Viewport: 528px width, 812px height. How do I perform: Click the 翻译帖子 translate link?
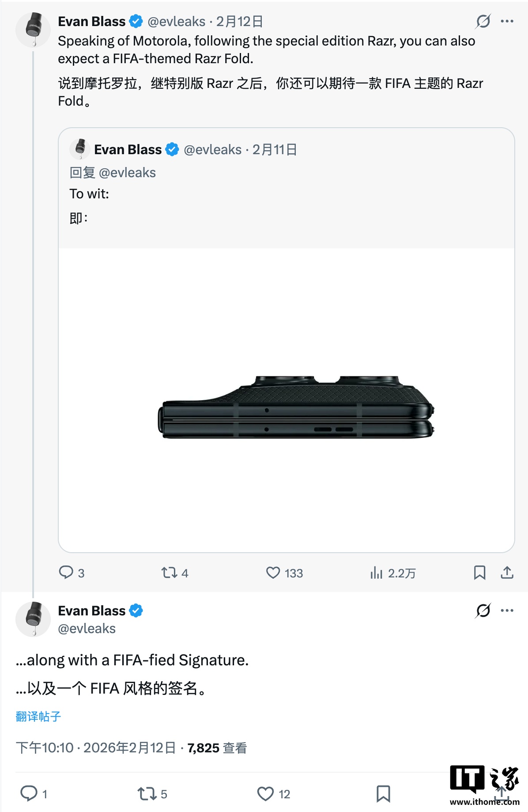point(38,716)
